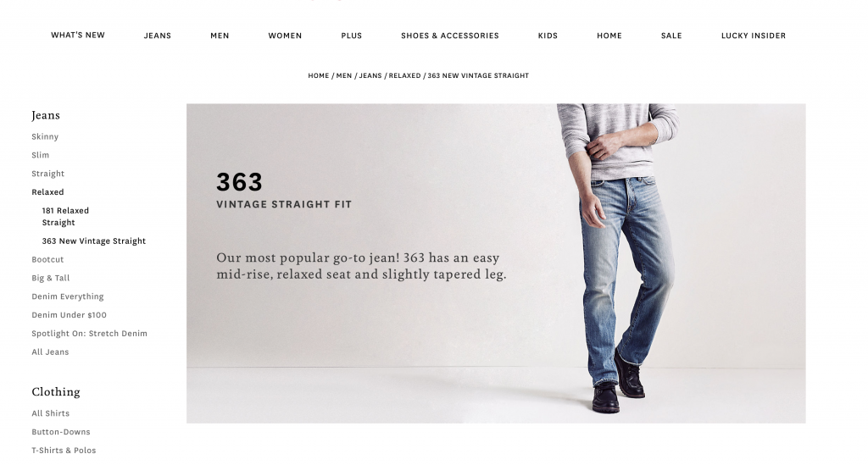Open 181 Relaxed Straight sub-item
This screenshot has width=868, height=465.
click(65, 217)
